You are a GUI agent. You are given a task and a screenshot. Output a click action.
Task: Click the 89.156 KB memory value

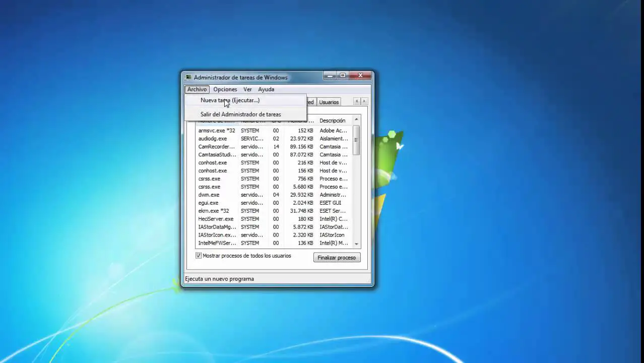[301, 147]
